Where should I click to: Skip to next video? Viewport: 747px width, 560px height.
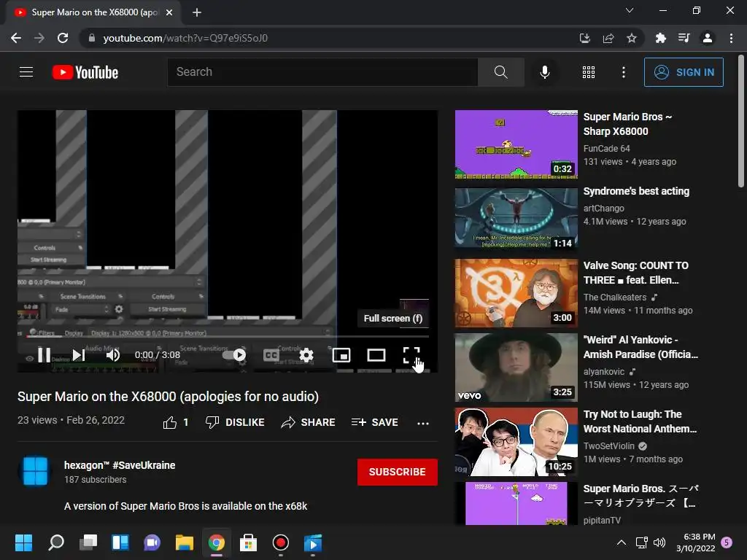79,355
